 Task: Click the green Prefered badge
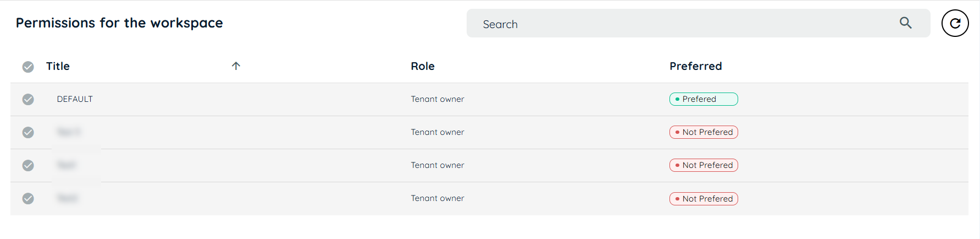coord(704,99)
